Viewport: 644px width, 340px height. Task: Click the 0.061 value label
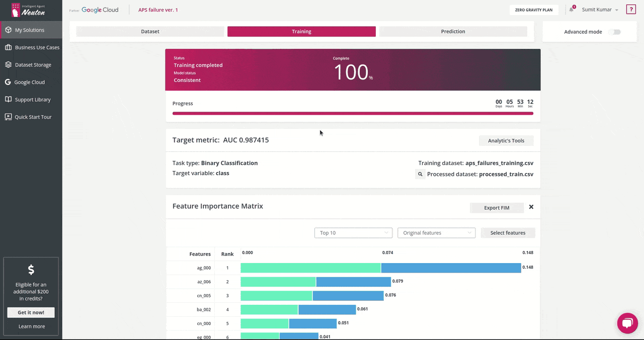pyautogui.click(x=363, y=309)
